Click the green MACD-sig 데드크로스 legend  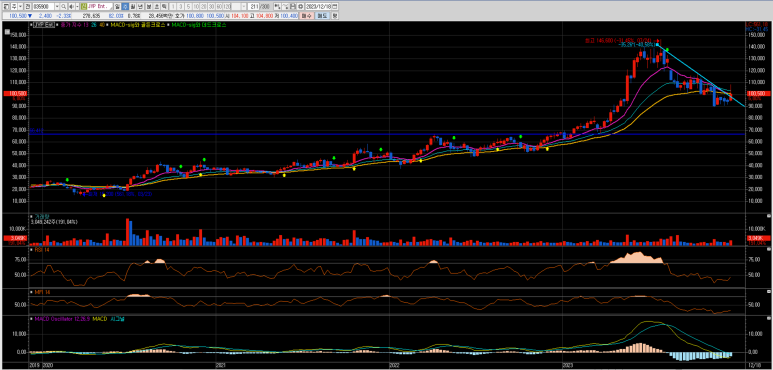pyautogui.click(x=198, y=24)
